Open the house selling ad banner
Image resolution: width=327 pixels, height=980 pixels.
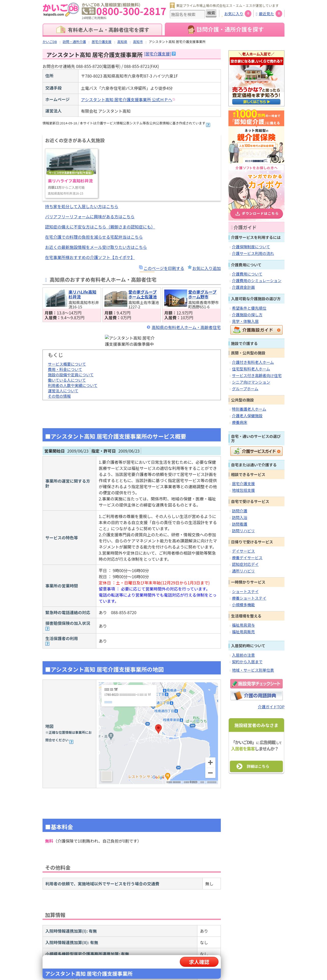click(256, 78)
